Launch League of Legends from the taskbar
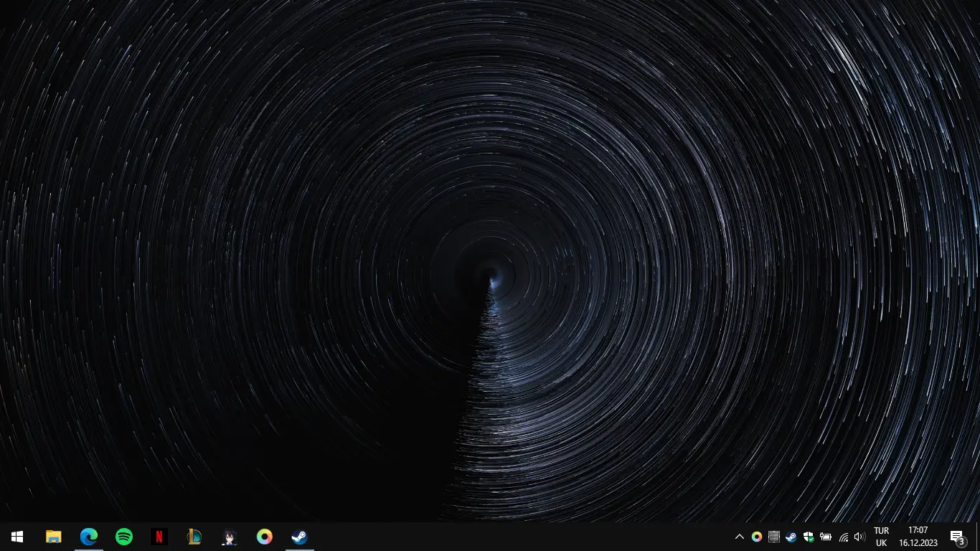This screenshot has height=551, width=980. tap(194, 537)
